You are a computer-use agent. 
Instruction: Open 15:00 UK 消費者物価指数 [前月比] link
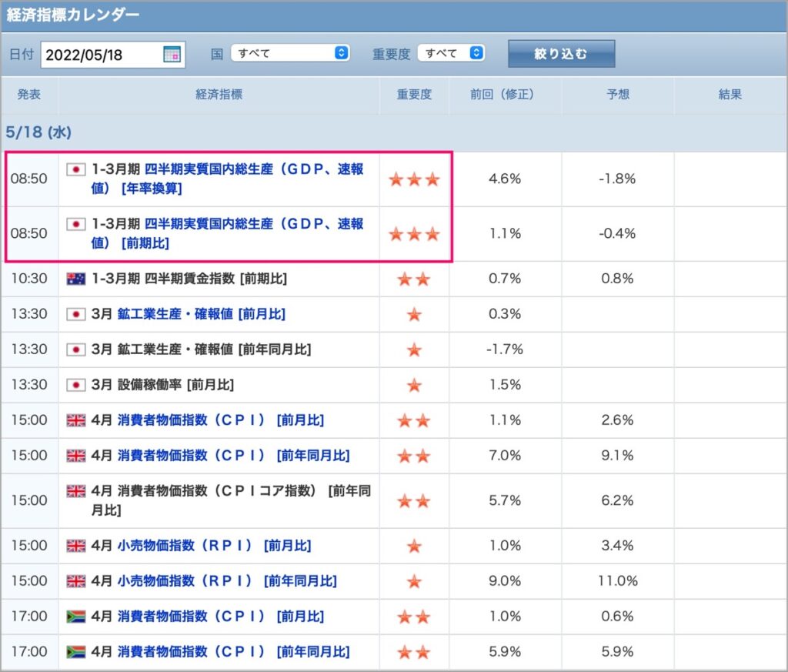(x=221, y=420)
